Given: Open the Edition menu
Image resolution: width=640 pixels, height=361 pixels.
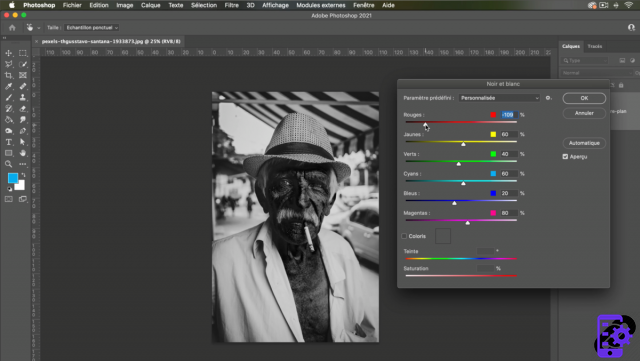Looking at the screenshot, I should [x=99, y=5].
